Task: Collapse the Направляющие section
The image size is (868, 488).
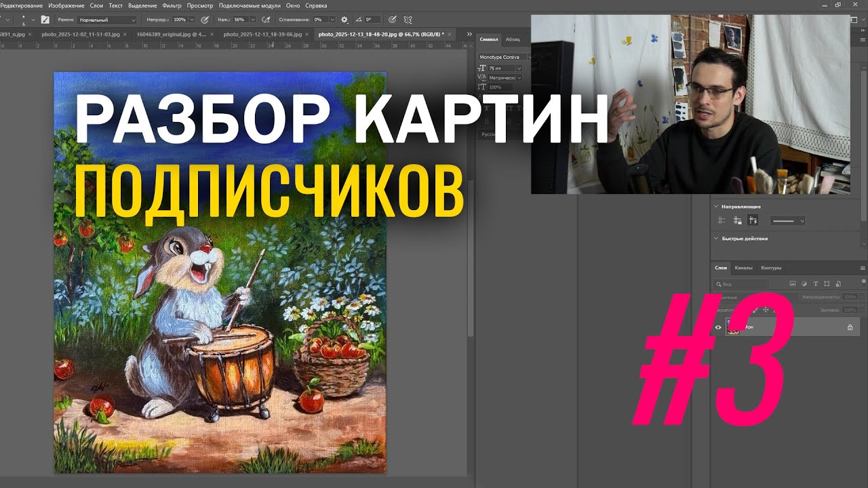Action: 715,206
